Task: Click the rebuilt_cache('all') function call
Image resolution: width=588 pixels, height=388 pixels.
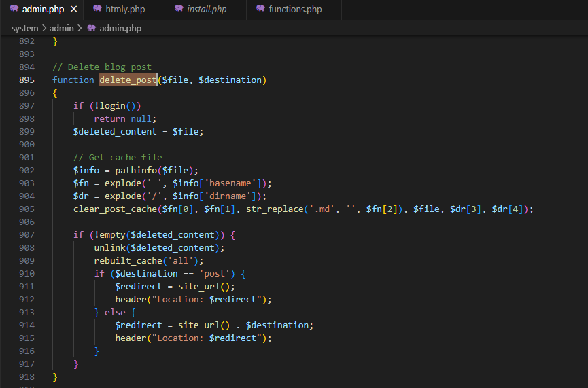Action: point(148,261)
